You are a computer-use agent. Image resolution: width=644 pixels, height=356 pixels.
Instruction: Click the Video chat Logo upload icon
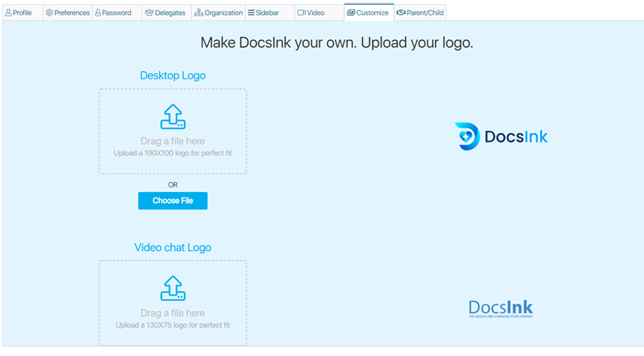point(172,288)
